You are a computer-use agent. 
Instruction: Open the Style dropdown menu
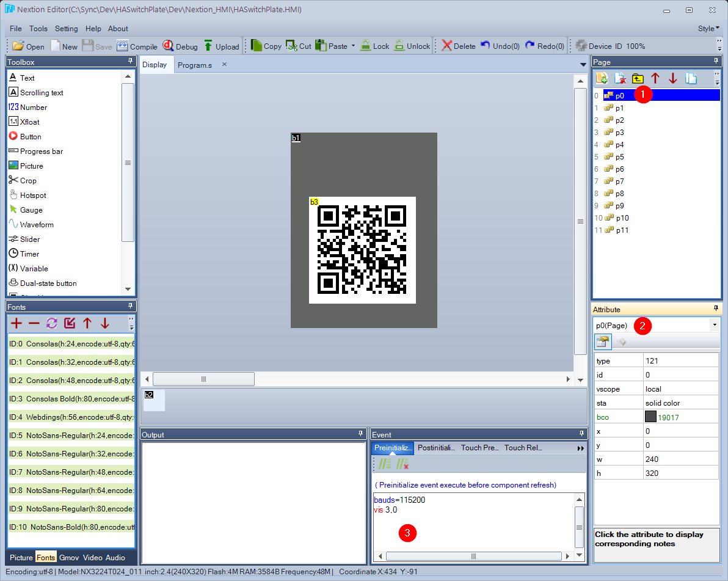(x=708, y=28)
